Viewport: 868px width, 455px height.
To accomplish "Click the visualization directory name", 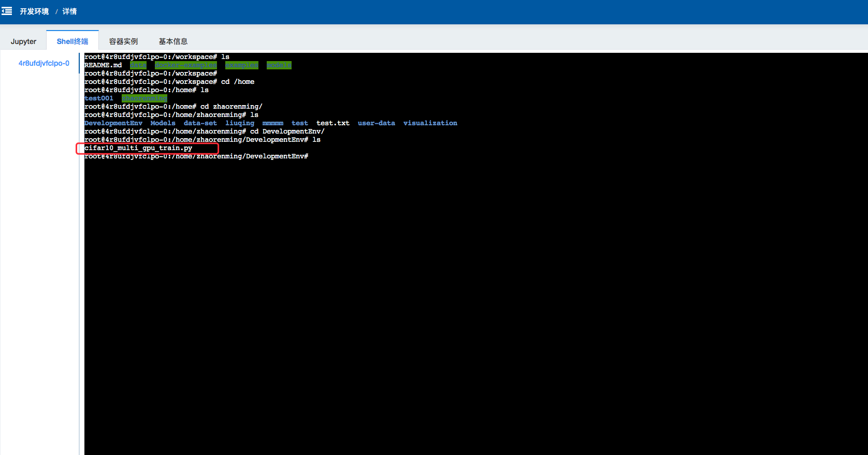I will pyautogui.click(x=430, y=123).
